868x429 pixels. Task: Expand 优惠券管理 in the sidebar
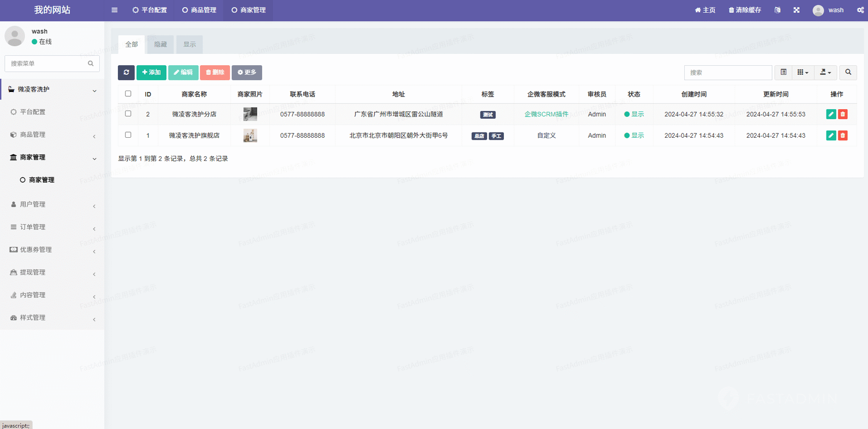pos(52,250)
